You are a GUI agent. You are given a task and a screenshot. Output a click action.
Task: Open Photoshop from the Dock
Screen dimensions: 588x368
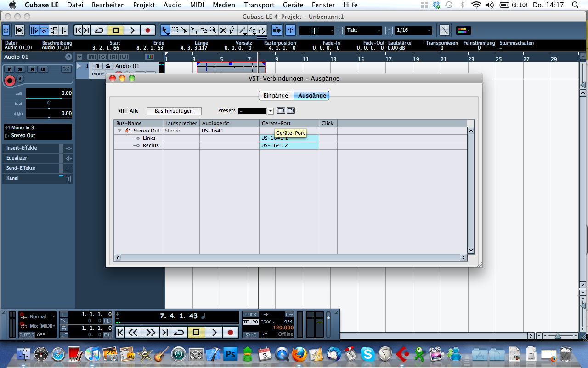[230, 354]
